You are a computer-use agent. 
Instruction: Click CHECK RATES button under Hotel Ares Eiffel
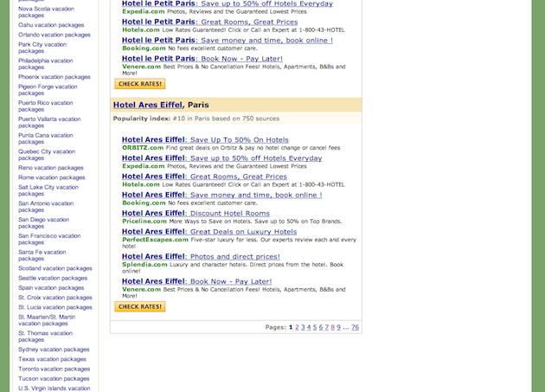(x=140, y=307)
